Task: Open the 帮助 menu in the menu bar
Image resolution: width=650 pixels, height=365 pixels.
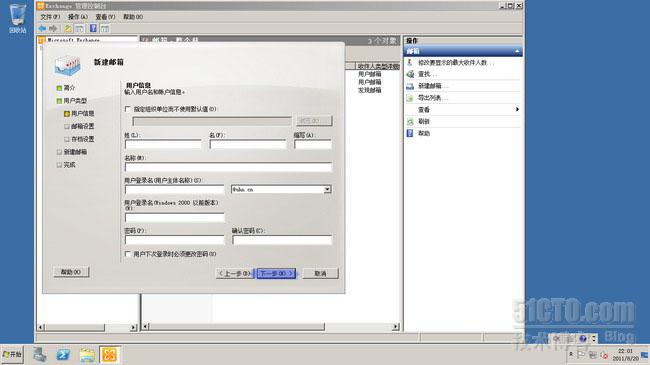Action: point(133,17)
